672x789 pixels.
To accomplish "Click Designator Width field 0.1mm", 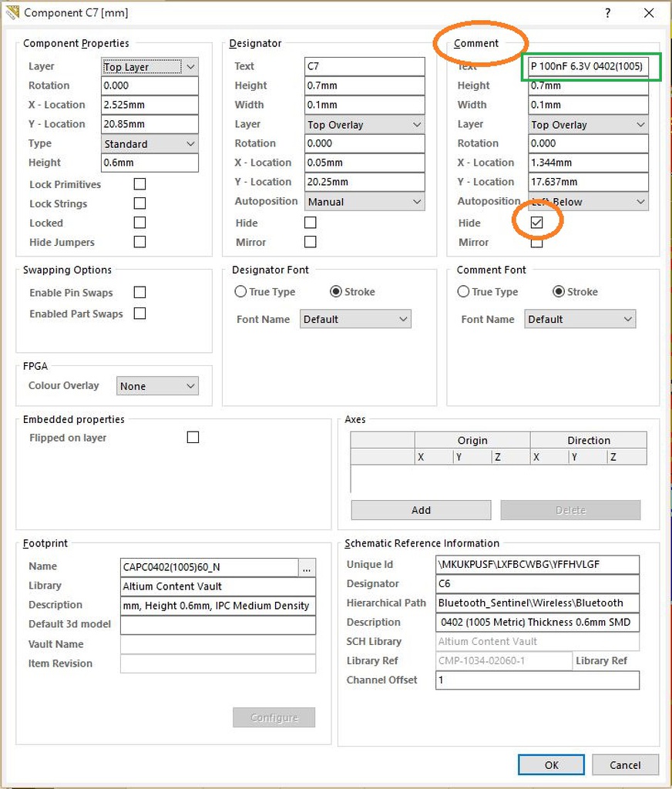I will coord(365,105).
